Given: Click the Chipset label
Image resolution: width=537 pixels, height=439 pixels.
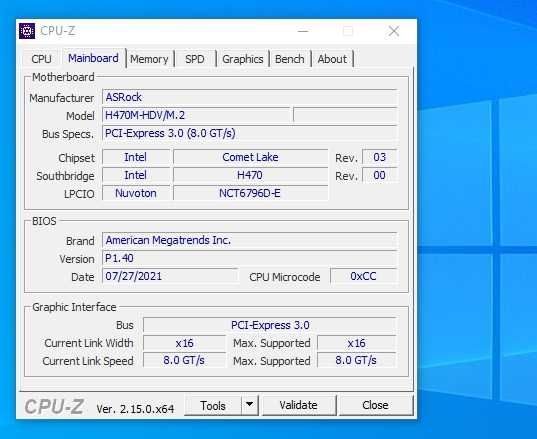Looking at the screenshot, I should point(76,158).
